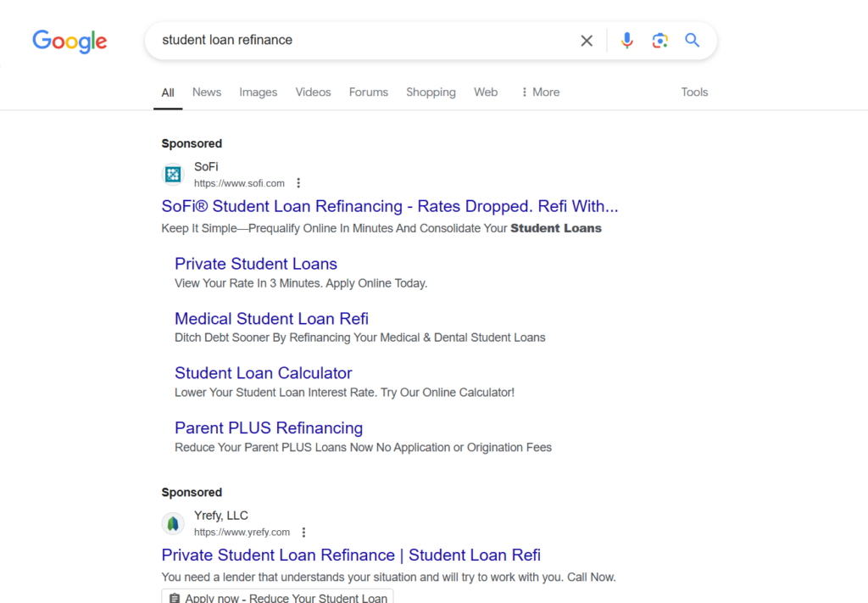Click the Sponsored label above Yrefy
This screenshot has height=603, width=868.
192,492
